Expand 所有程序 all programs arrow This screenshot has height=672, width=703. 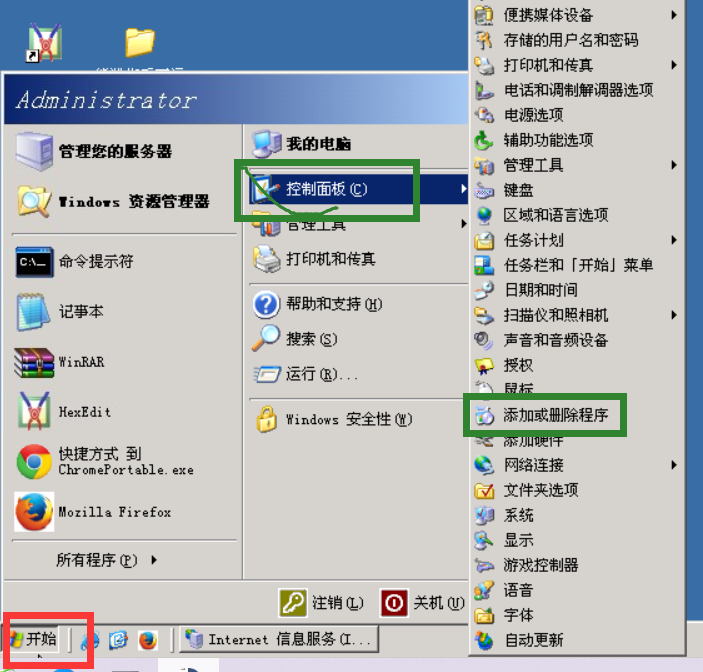click(154, 559)
